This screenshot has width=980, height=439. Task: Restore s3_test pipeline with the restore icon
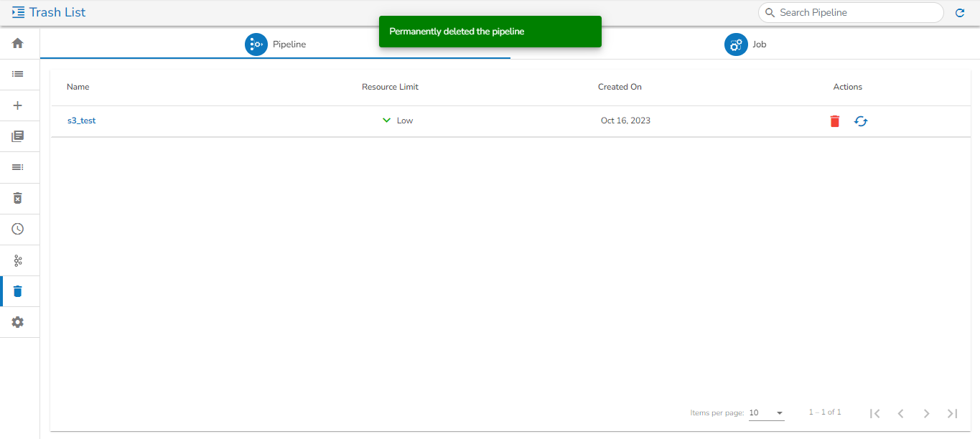coord(861,121)
